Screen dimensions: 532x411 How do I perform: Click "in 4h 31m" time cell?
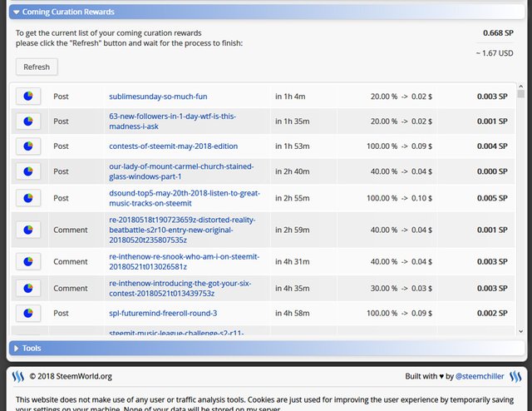(292, 261)
